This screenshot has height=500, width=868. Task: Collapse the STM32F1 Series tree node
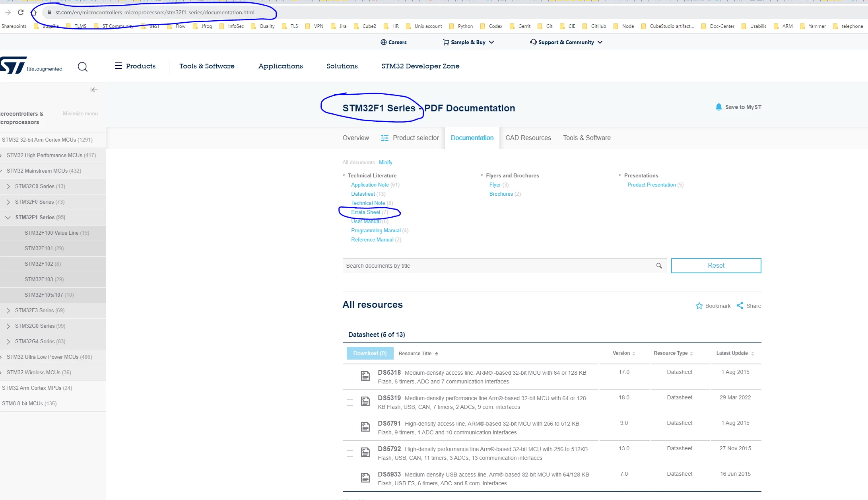coord(8,217)
